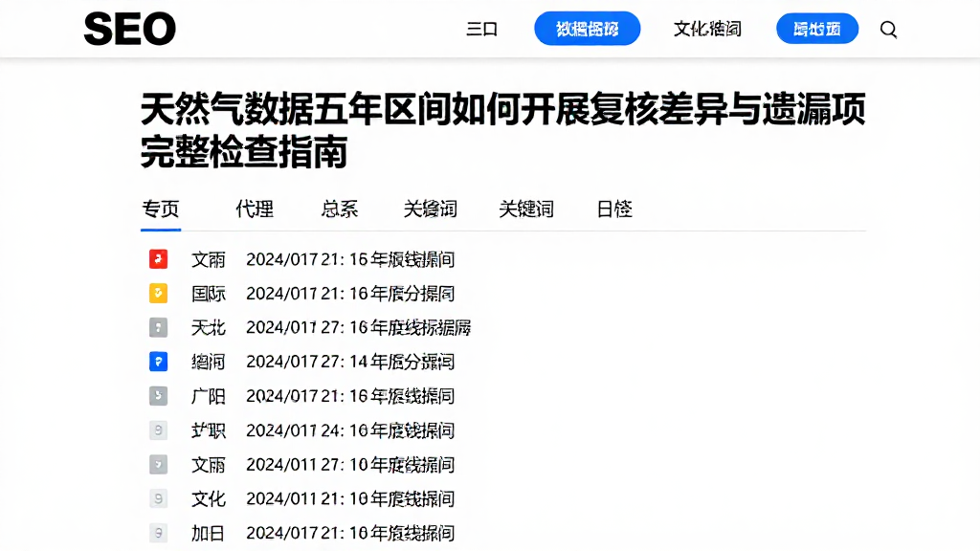Click the article title starting with 天然气数据五年区间
Viewport: 980px width, 551px height.
(x=502, y=130)
